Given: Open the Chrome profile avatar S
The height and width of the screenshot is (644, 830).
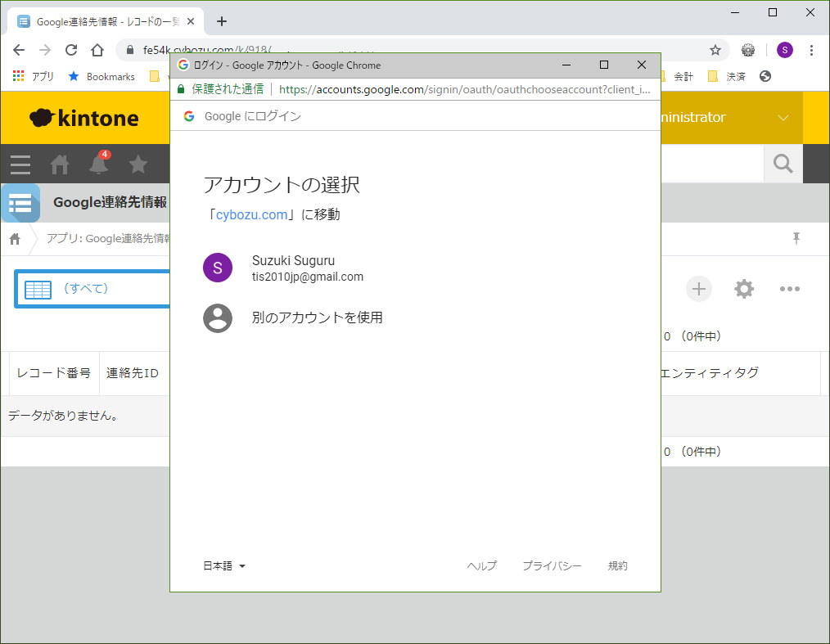Looking at the screenshot, I should tap(784, 50).
